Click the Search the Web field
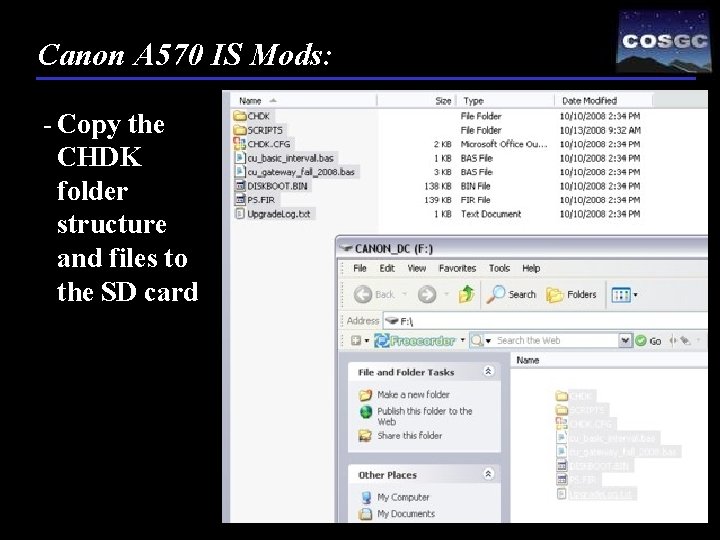Image resolution: width=720 pixels, height=540 pixels. pos(557,340)
